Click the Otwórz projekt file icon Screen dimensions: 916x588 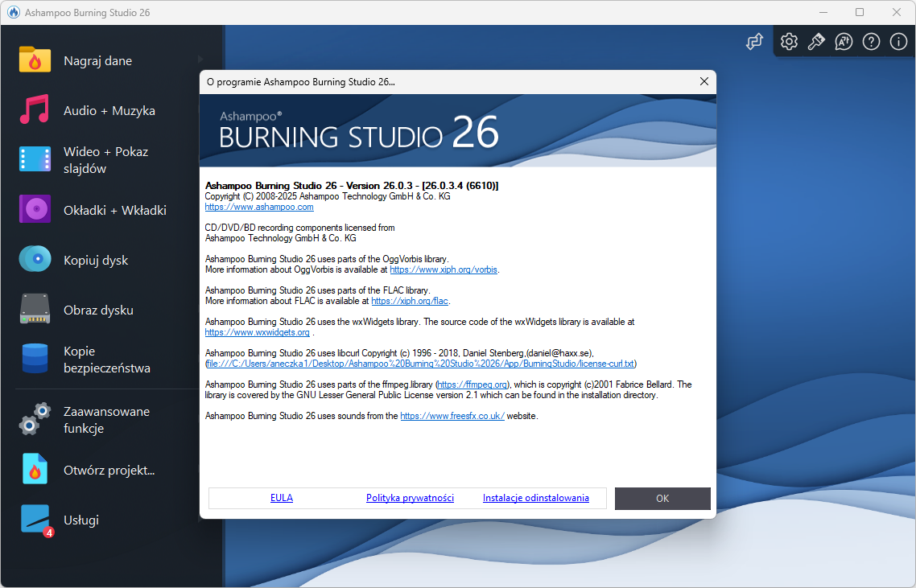click(35, 469)
